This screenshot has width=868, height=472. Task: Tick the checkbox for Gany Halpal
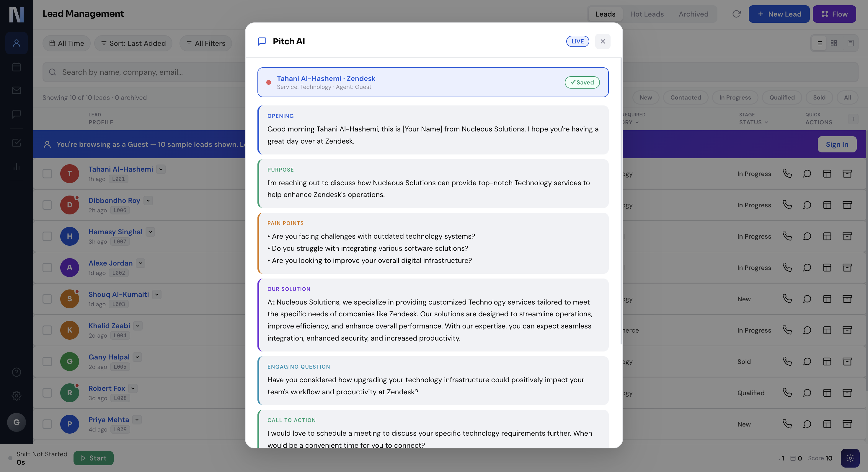click(47, 362)
